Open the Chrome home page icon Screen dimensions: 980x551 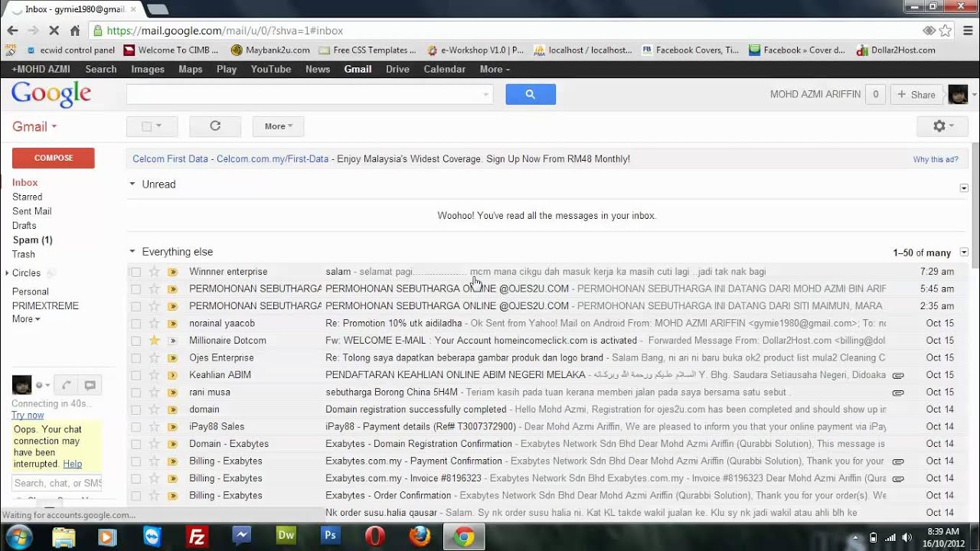(74, 31)
